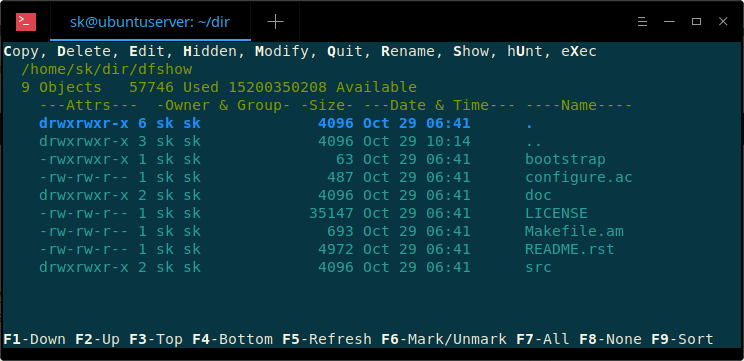Close the terminal window
Viewport: 744px width, 361px height.
723,21
